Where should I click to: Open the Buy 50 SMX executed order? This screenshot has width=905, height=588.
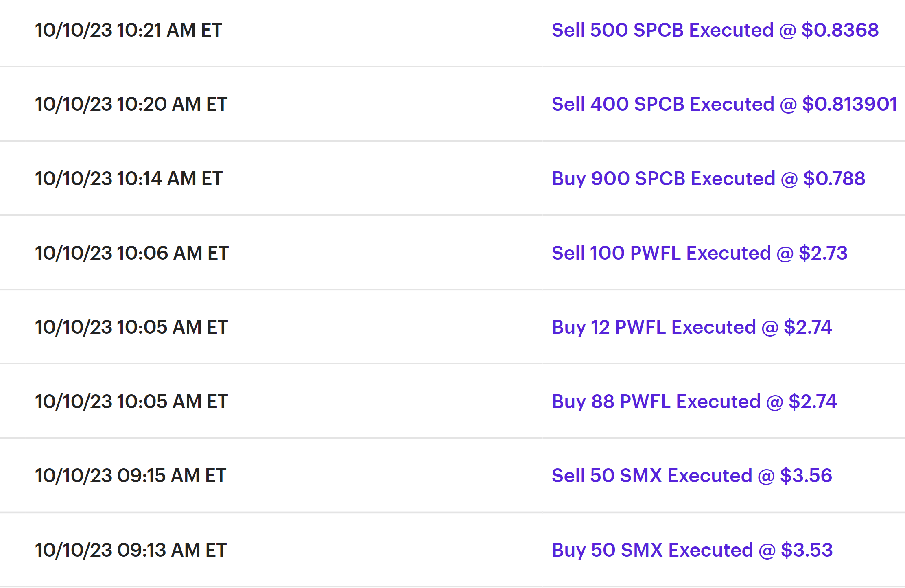692,550
